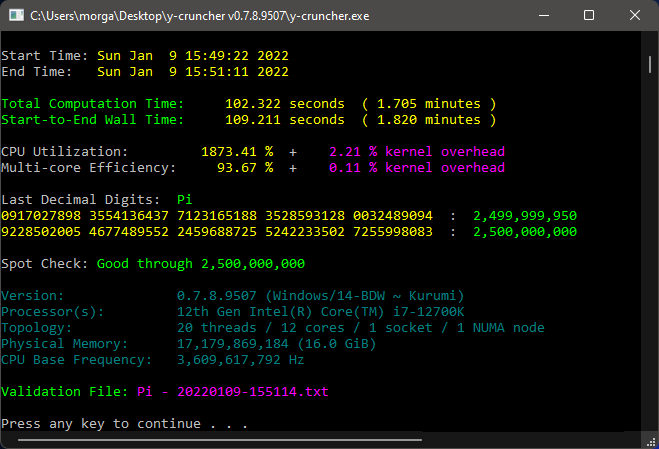The width and height of the screenshot is (659, 449).
Task: Click the 1.820 minutes value
Action: pyautogui.click(x=429, y=119)
